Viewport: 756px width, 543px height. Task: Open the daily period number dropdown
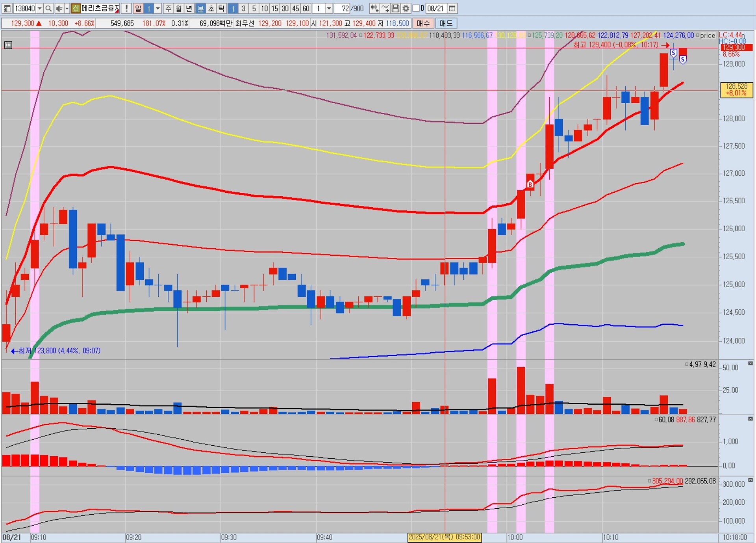pyautogui.click(x=158, y=8)
